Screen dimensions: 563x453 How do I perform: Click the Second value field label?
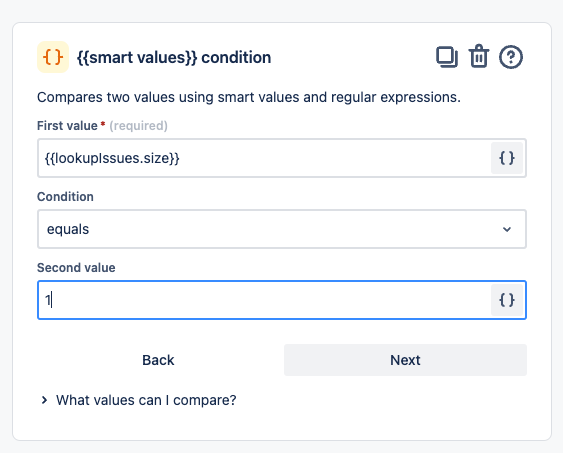tap(76, 268)
